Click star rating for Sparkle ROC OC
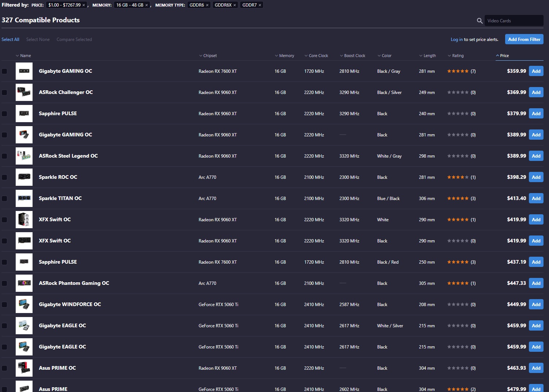Image resolution: width=549 pixels, height=392 pixels. (458, 177)
